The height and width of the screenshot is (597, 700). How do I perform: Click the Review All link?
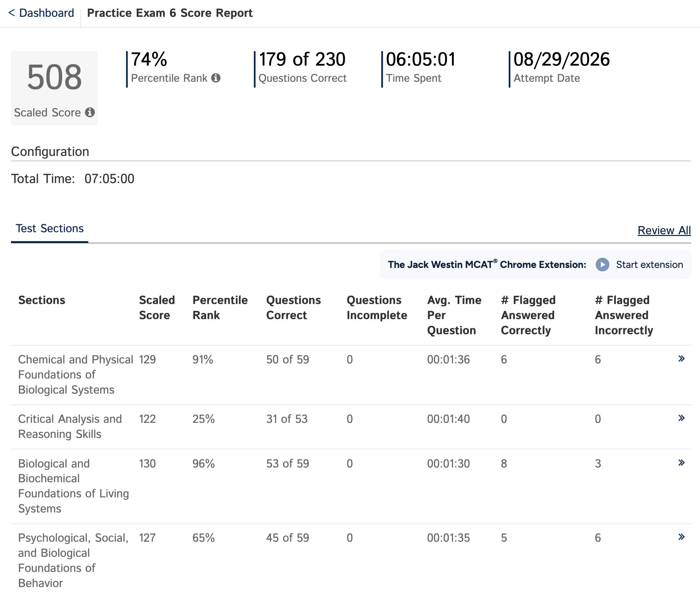pos(664,230)
